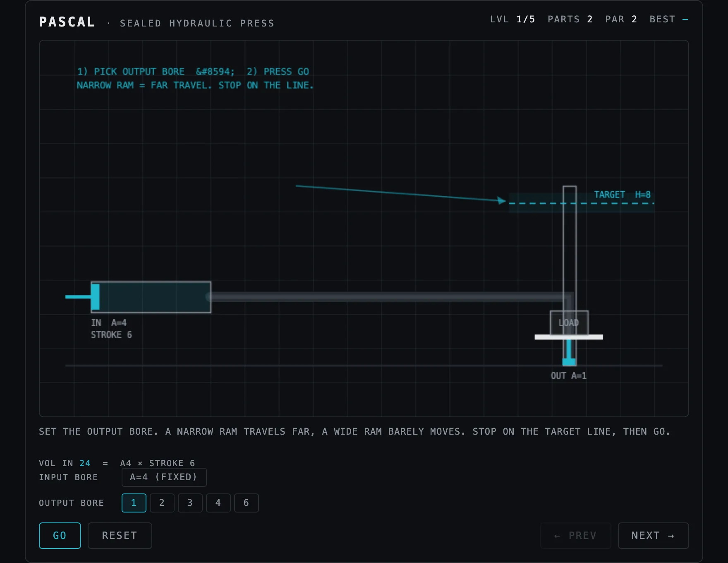
Task: Click the STROKE 6 label under the cylinder
Action: pyautogui.click(x=111, y=334)
